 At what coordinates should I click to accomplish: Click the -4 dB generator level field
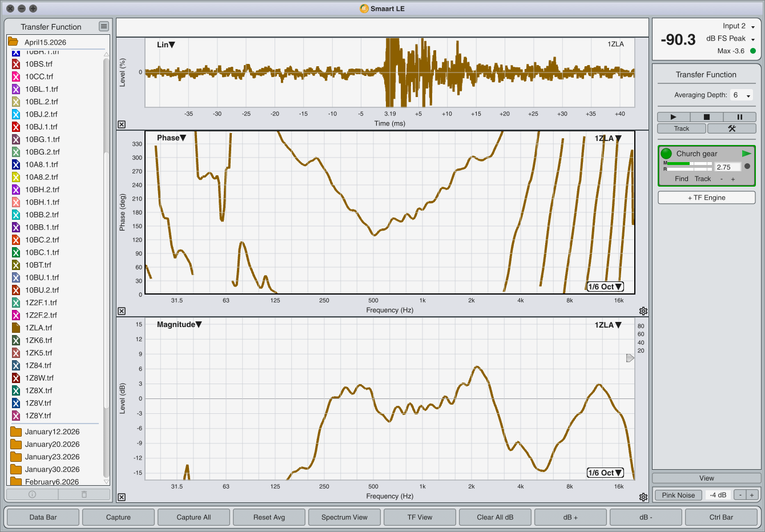click(718, 495)
